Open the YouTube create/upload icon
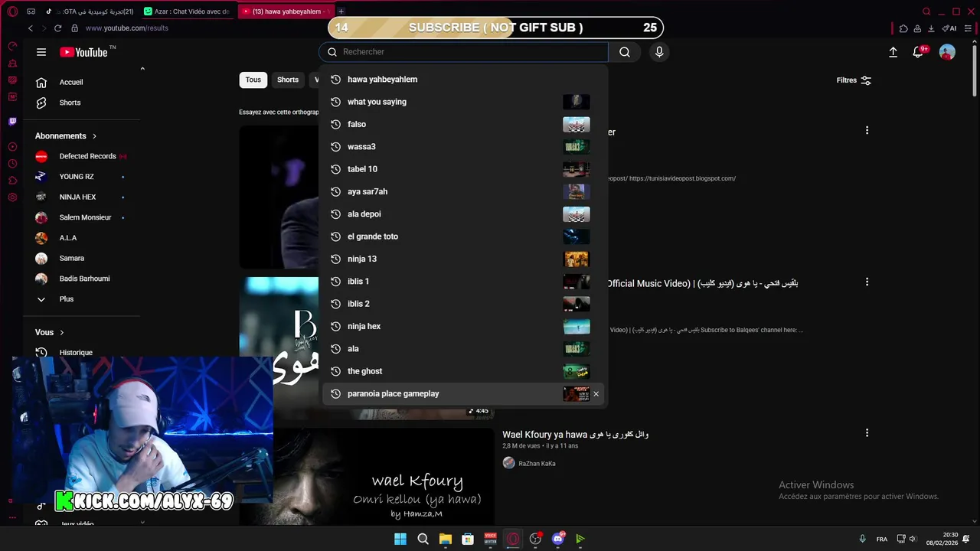This screenshot has width=980, height=551. point(893,52)
